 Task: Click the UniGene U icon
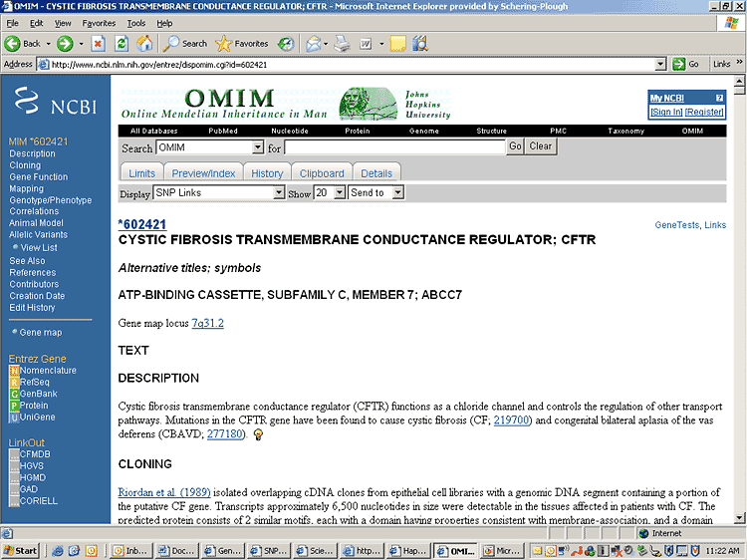pyautogui.click(x=14, y=418)
